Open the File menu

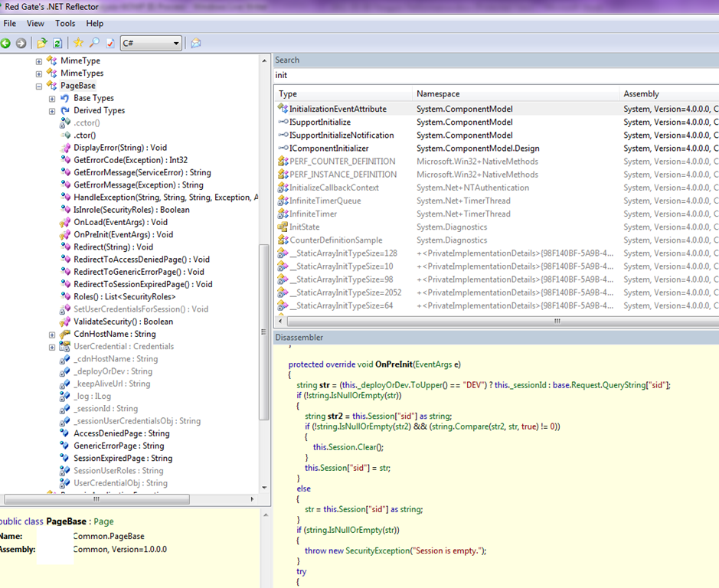click(x=10, y=24)
